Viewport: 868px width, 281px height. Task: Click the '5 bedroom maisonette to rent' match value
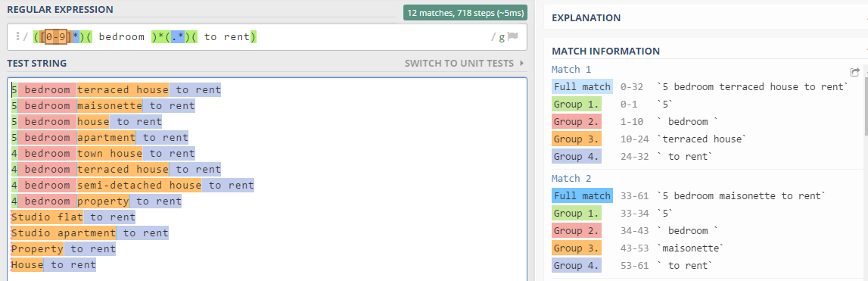pyautogui.click(x=741, y=195)
